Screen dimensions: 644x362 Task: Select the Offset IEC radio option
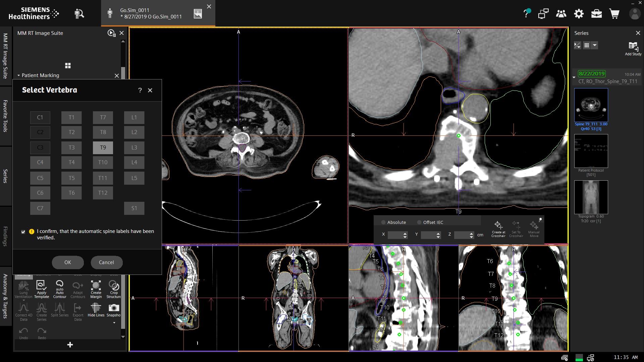pyautogui.click(x=419, y=222)
